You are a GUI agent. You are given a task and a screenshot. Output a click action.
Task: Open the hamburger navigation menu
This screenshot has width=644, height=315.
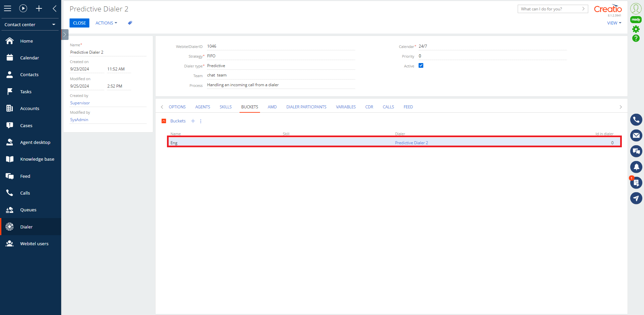tap(7, 8)
